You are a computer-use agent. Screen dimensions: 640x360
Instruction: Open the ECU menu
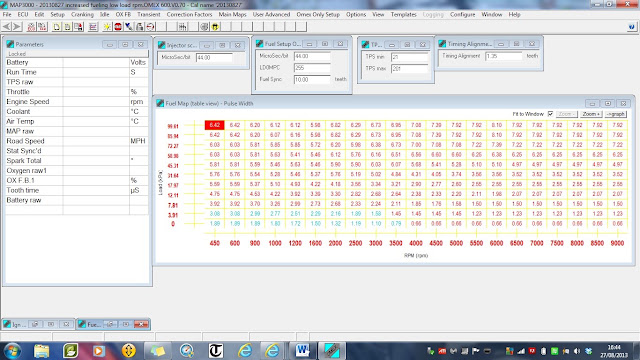click(23, 14)
